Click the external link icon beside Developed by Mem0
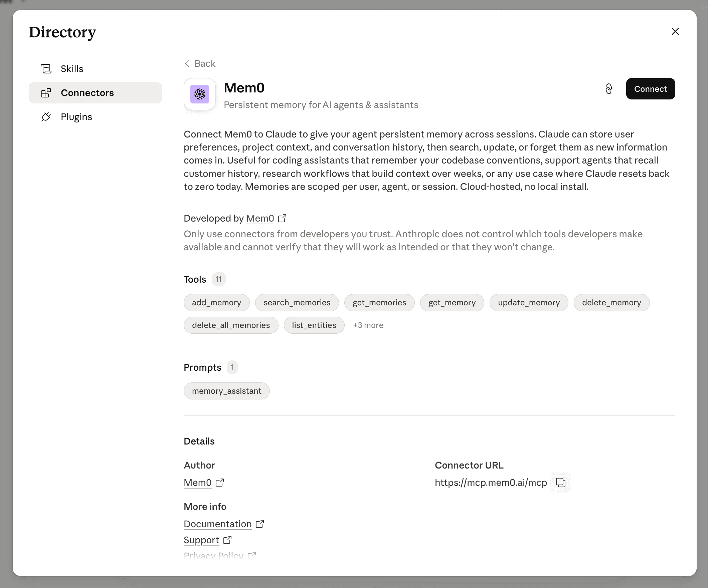 tap(282, 218)
